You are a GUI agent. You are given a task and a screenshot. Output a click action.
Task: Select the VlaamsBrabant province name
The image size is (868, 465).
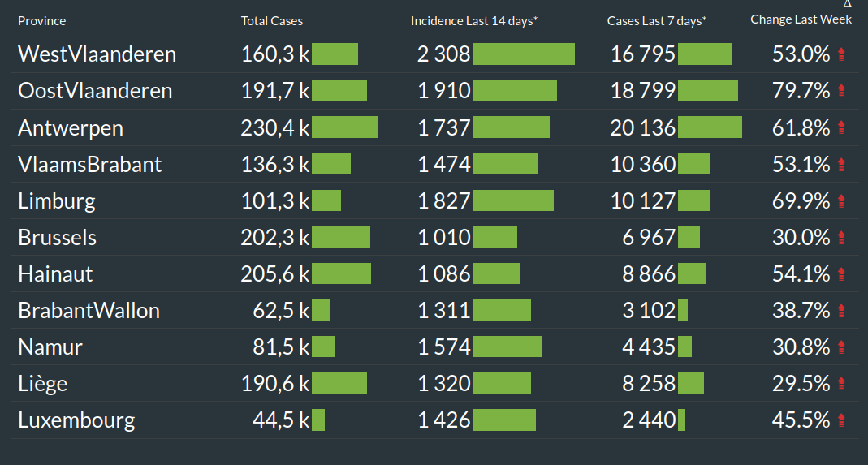pyautogui.click(x=90, y=165)
